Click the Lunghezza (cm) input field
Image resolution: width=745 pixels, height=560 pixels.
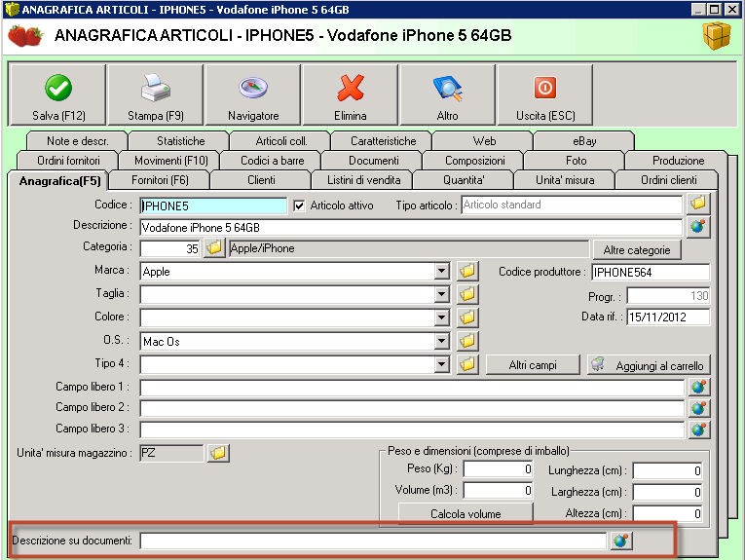coord(667,470)
